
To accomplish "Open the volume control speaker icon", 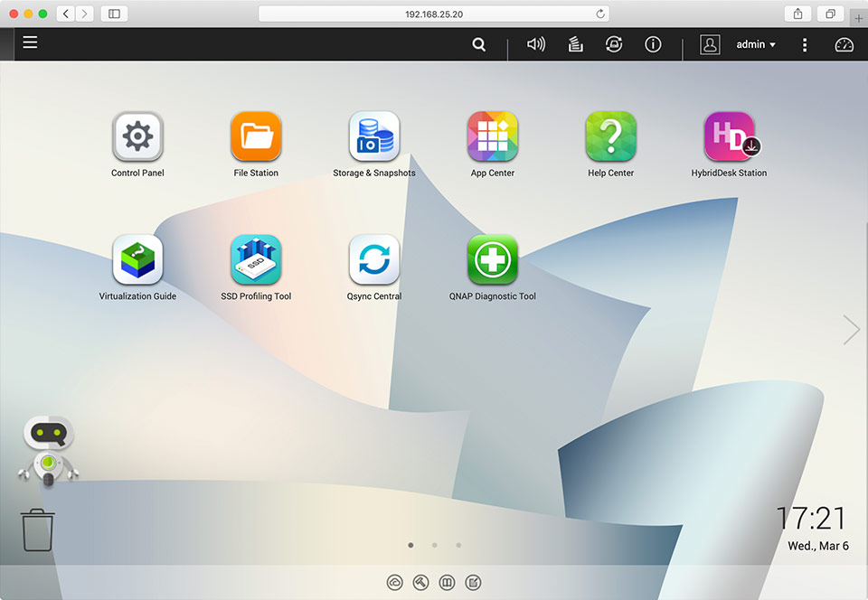I will [535, 44].
